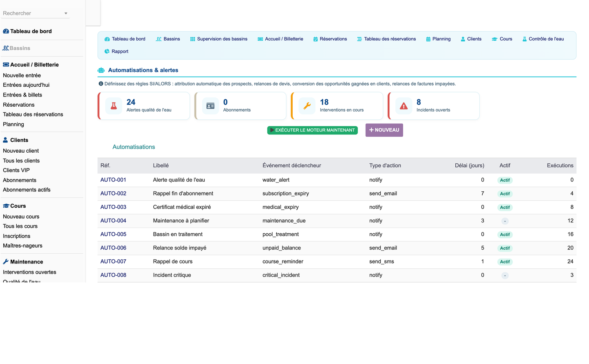Viewport: 589px width, 364px height.
Task: Open Réservations in top navigation
Action: coord(330,39)
